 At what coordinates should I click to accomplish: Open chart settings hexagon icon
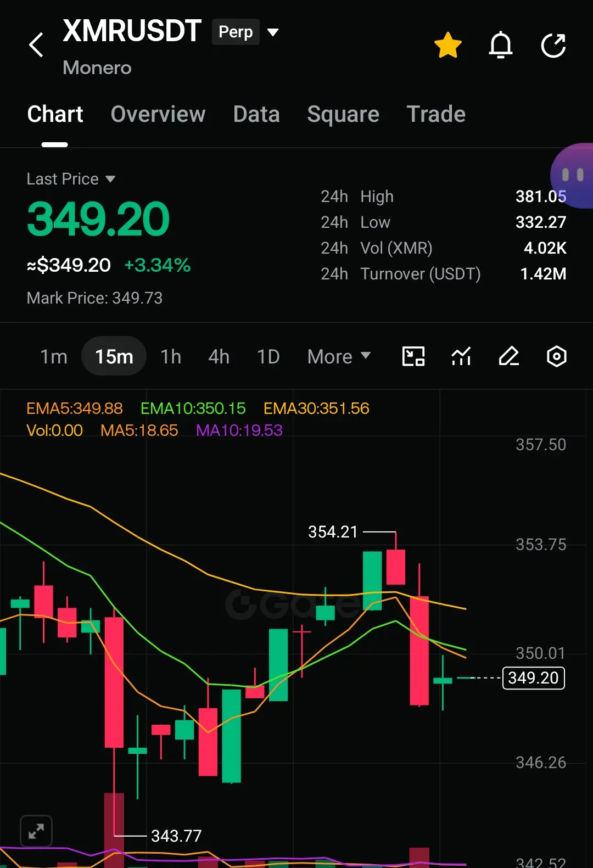[557, 356]
